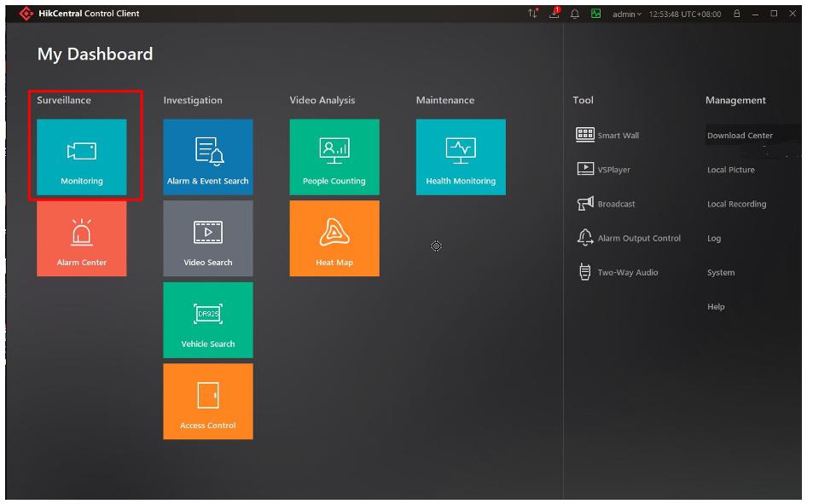Viewport: 813px width, 504px height.
Task: Expand the admin user dropdown
Action: tap(626, 14)
